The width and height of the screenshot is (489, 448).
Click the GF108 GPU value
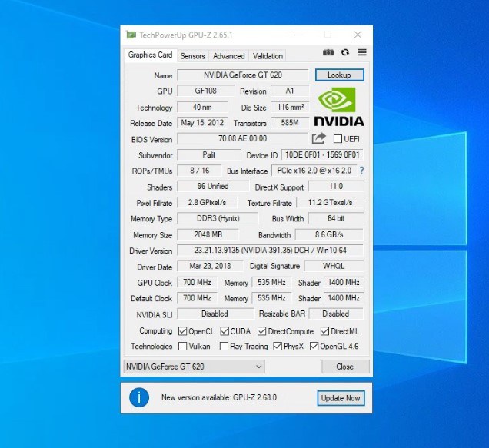205,91
